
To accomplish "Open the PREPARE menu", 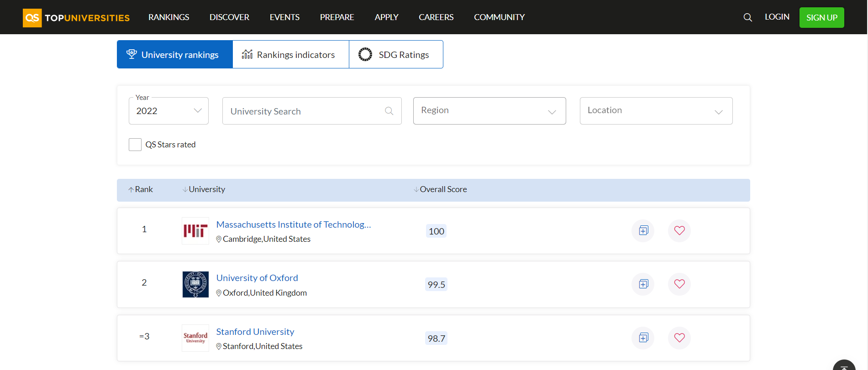I will pos(337,17).
